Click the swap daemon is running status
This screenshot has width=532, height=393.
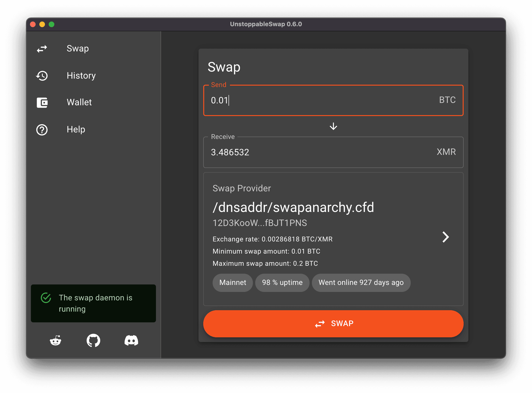click(x=93, y=303)
